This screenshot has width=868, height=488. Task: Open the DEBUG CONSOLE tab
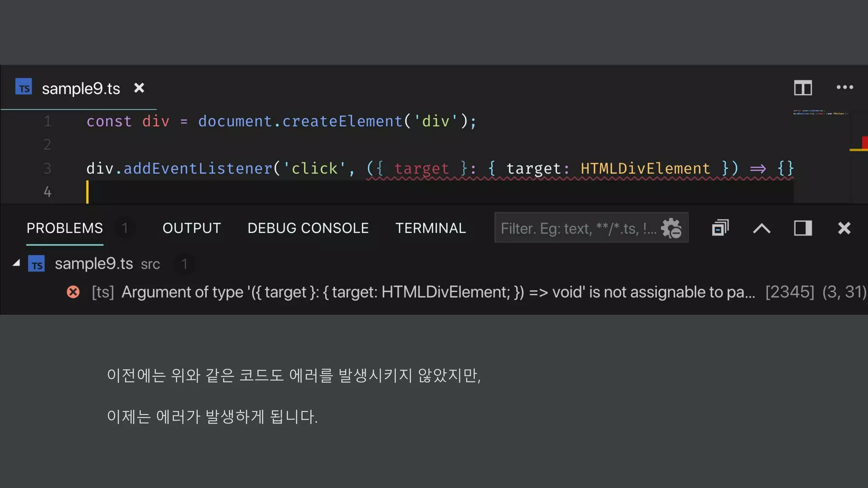308,228
